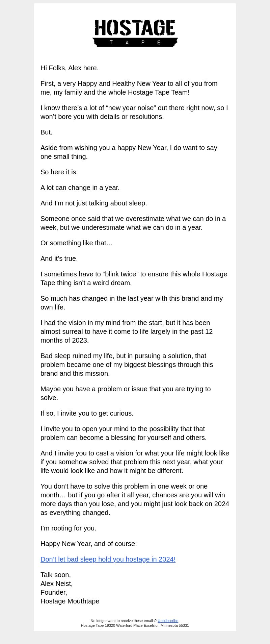Image resolution: width=270 pixels, height=644 pixels.
Task: Click the "Or something like that…" line
Action: click(x=77, y=243)
